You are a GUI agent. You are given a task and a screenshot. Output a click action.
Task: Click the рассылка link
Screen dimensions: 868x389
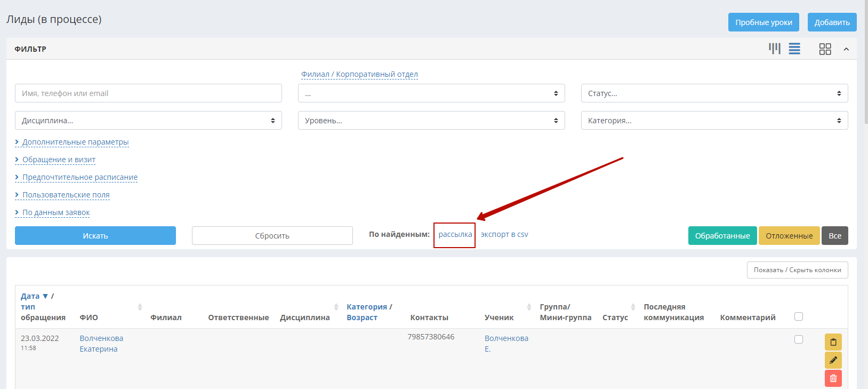click(455, 234)
